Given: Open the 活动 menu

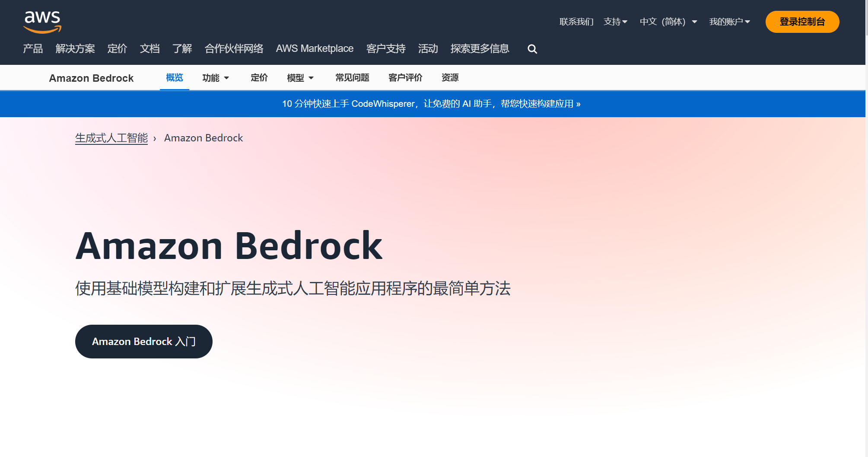Looking at the screenshot, I should 428,48.
